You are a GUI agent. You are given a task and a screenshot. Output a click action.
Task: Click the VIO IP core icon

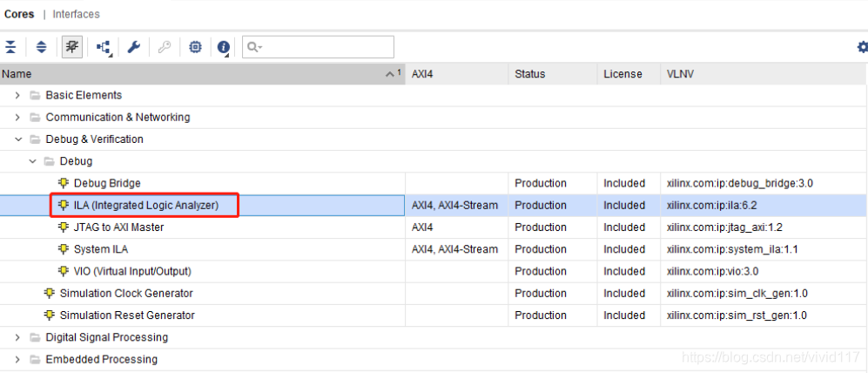pyautogui.click(x=64, y=271)
